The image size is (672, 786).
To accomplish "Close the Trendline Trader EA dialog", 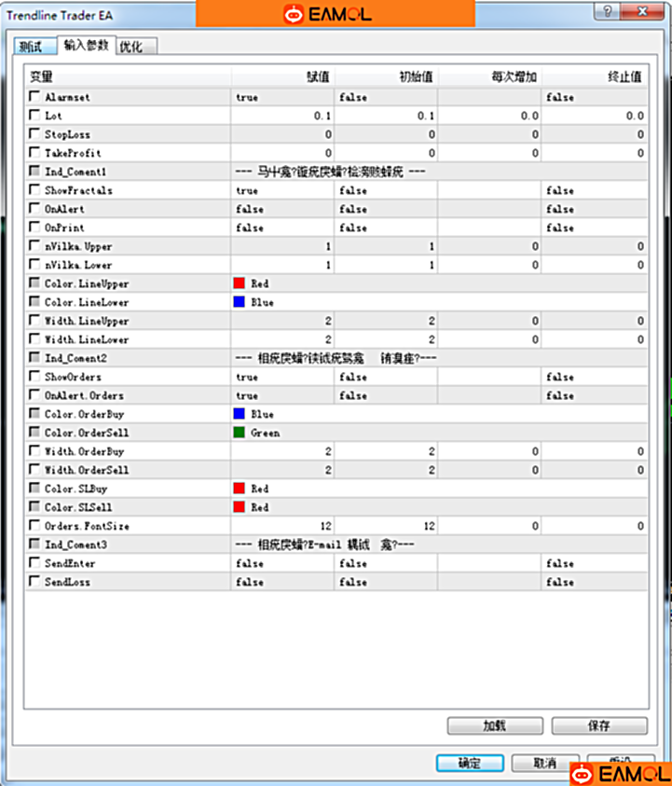I will pos(644,13).
